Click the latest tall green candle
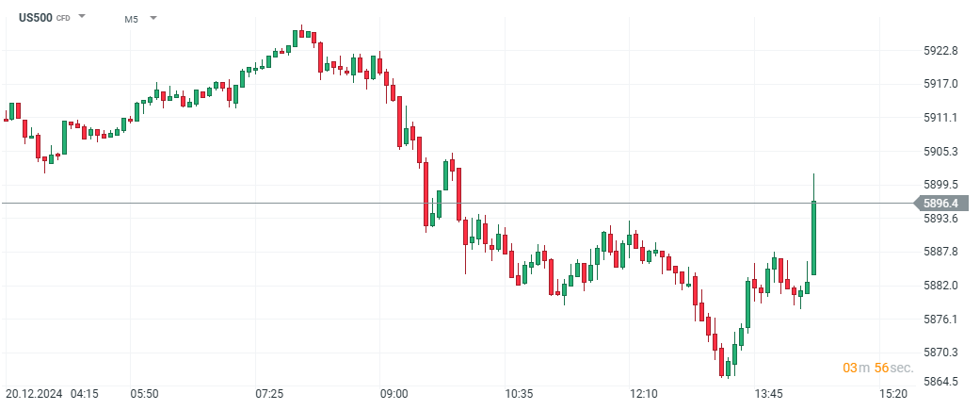Viewport: 980px width, 410px height. [813, 236]
